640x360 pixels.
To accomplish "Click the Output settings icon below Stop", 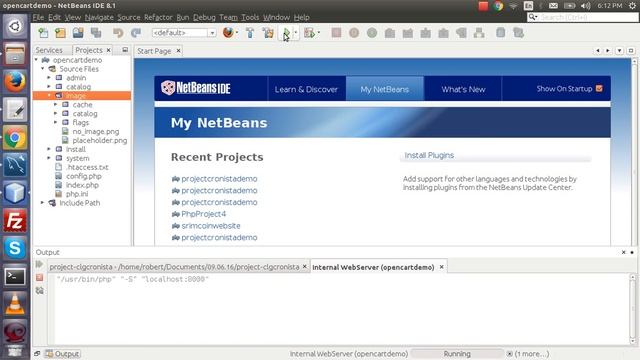I will [39, 291].
